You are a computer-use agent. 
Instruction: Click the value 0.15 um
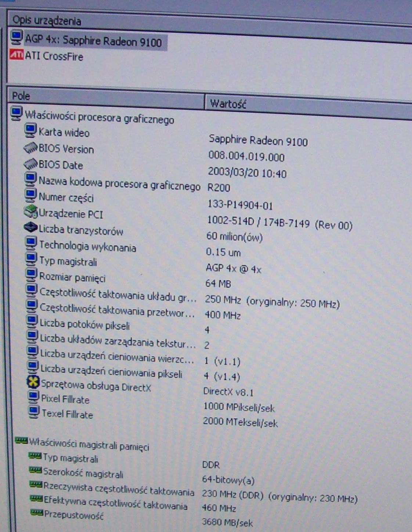pos(223,252)
